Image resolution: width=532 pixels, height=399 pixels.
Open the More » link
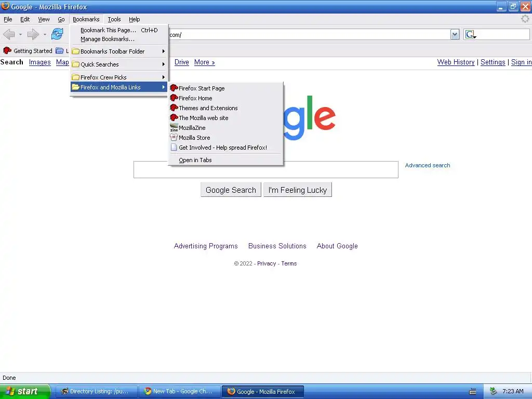[205, 62]
